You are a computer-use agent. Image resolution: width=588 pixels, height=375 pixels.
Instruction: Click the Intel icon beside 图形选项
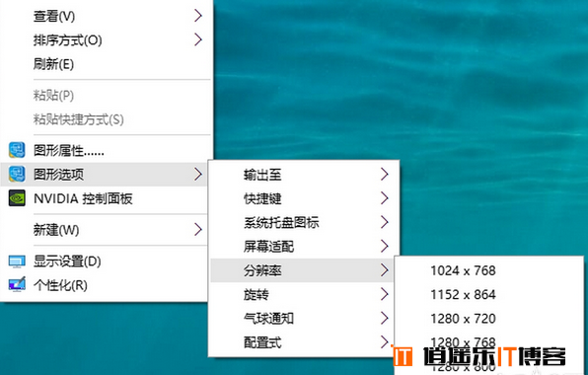point(17,174)
